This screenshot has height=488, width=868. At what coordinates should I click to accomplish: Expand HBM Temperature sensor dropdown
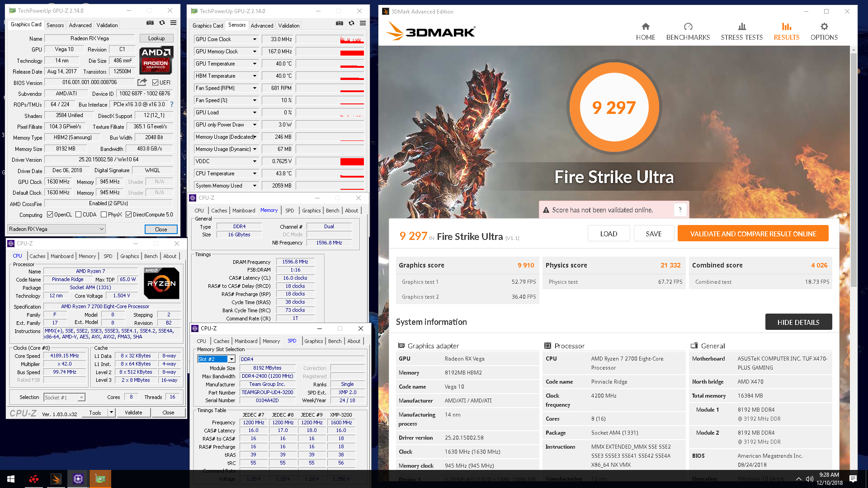(x=255, y=76)
